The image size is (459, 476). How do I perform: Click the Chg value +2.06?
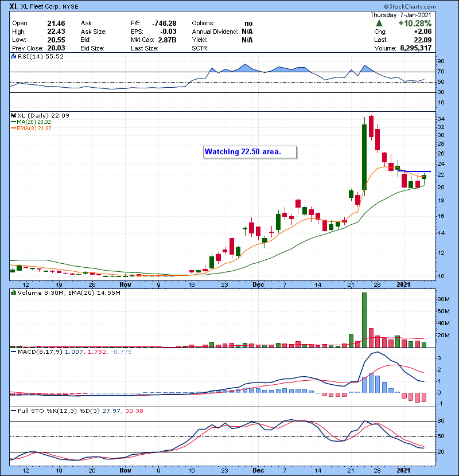pos(422,32)
